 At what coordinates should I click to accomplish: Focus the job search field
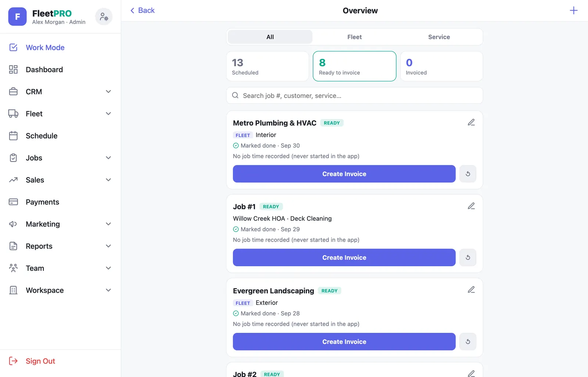pyautogui.click(x=354, y=96)
